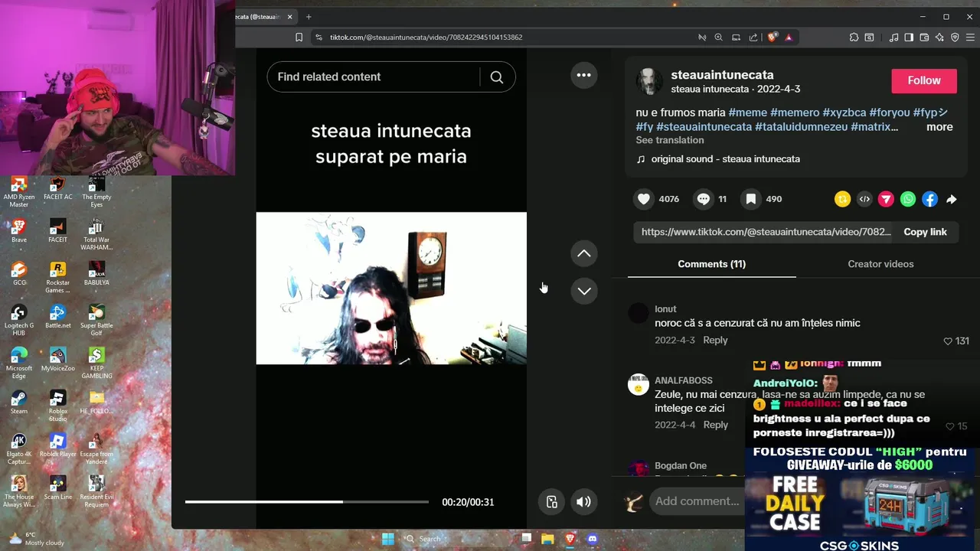980x551 pixels.
Task: Copy link button for video URL
Action: coord(925,232)
